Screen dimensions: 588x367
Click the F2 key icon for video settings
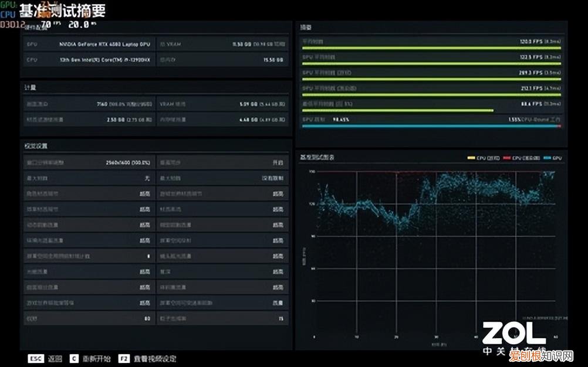pos(123,358)
